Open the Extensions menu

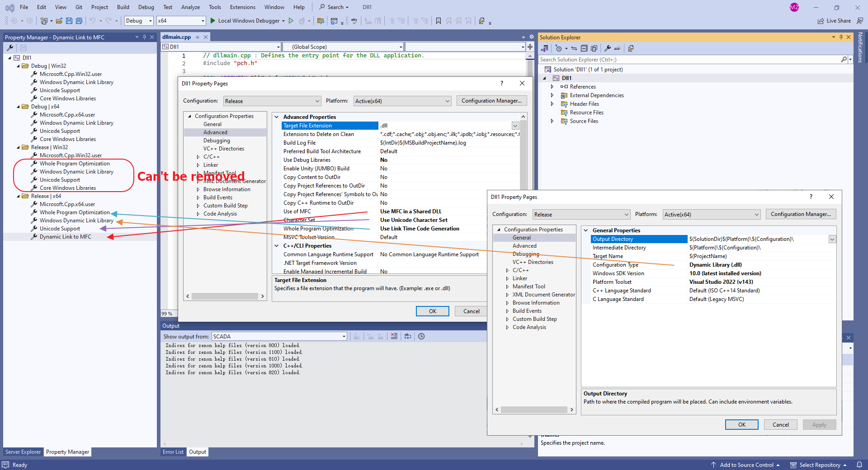[243, 7]
